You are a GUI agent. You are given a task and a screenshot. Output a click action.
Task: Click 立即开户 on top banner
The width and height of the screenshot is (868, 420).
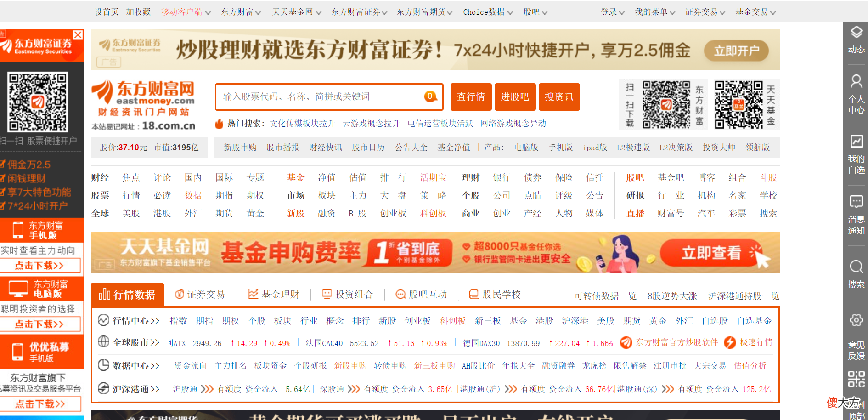tap(736, 51)
